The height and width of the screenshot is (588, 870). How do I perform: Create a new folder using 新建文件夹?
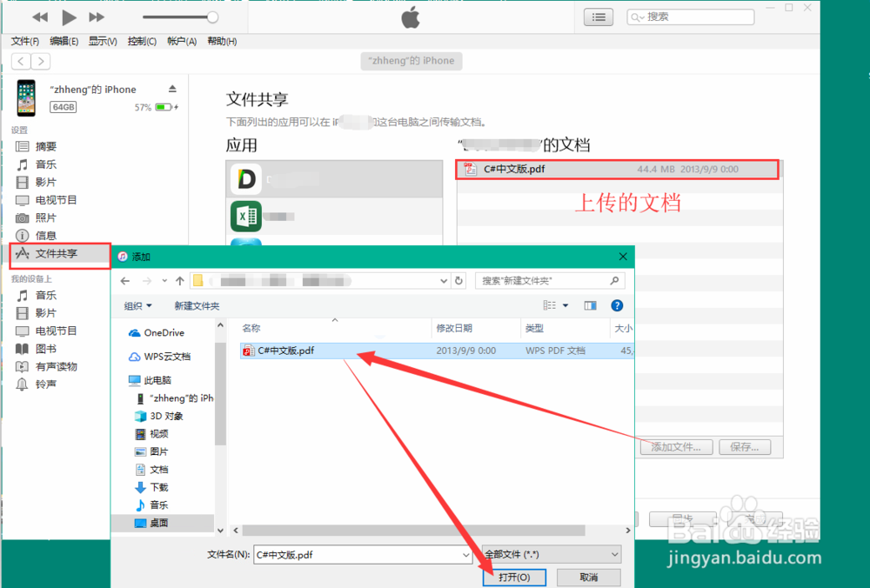click(197, 305)
